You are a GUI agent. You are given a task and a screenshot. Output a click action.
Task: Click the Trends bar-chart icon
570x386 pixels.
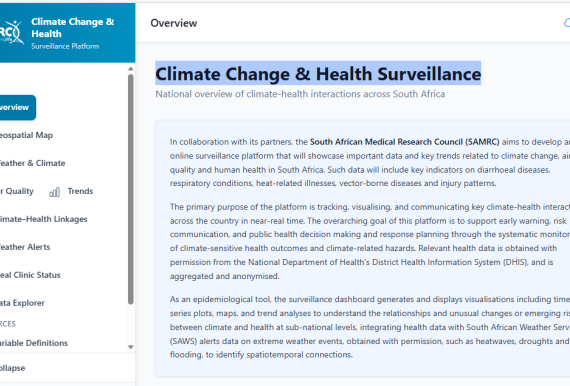click(55, 192)
